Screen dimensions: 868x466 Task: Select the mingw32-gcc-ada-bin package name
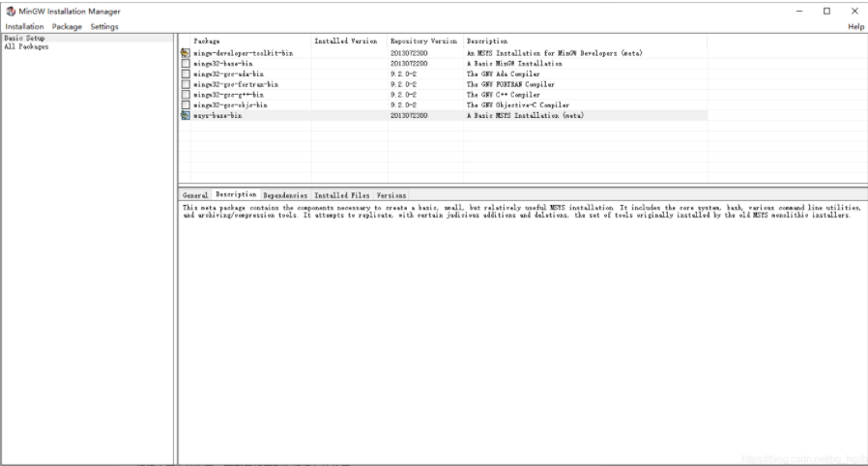(x=229, y=74)
